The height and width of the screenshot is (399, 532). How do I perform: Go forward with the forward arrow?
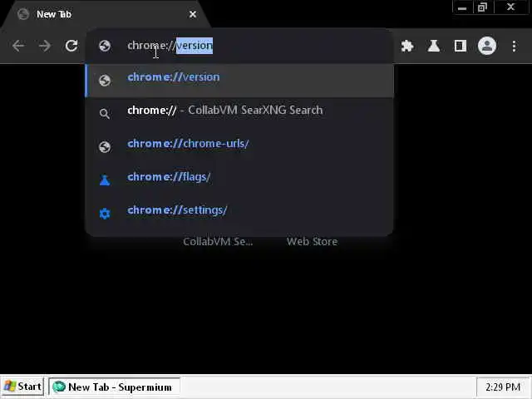[x=45, y=46]
